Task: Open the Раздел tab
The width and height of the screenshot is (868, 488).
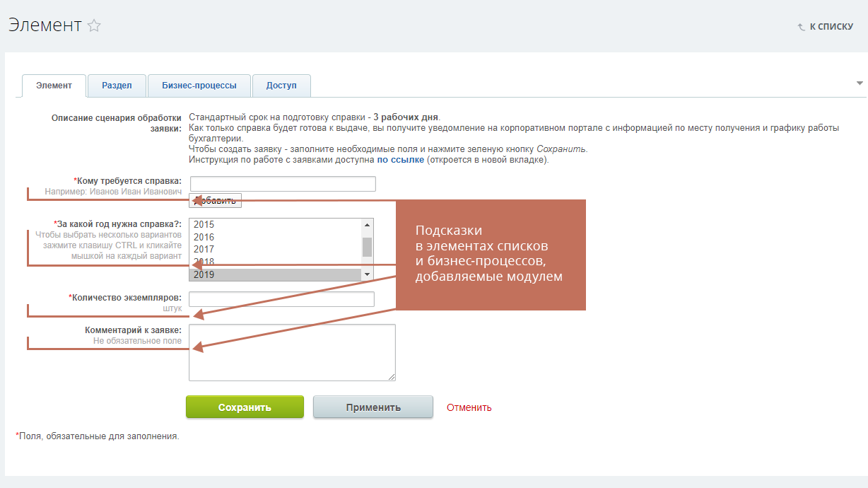Action: pyautogui.click(x=117, y=86)
